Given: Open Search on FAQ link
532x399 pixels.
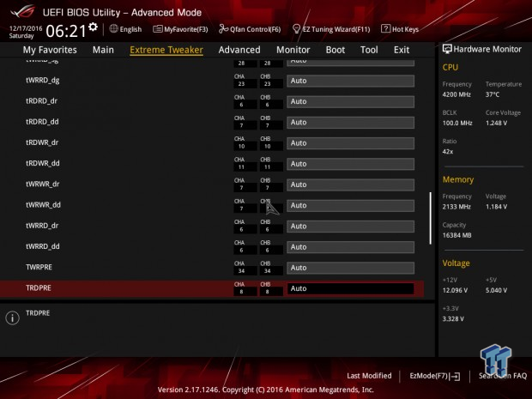Looking at the screenshot, I should (x=503, y=376).
